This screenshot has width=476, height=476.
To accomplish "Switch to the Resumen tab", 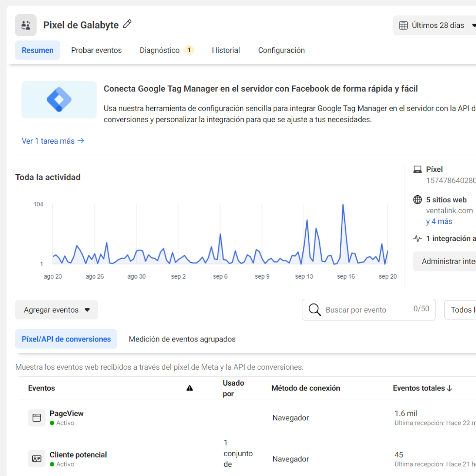I will click(37, 50).
